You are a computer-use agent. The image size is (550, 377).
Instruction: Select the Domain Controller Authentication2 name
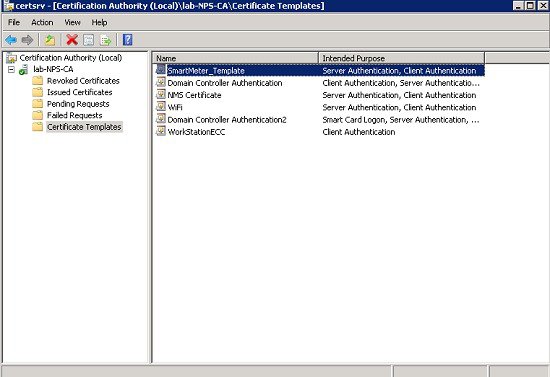227,120
